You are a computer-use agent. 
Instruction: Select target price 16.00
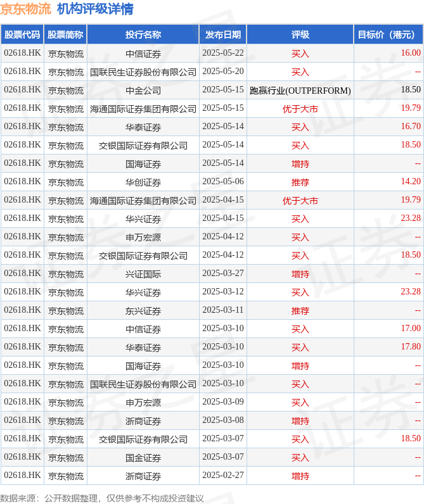coord(411,53)
